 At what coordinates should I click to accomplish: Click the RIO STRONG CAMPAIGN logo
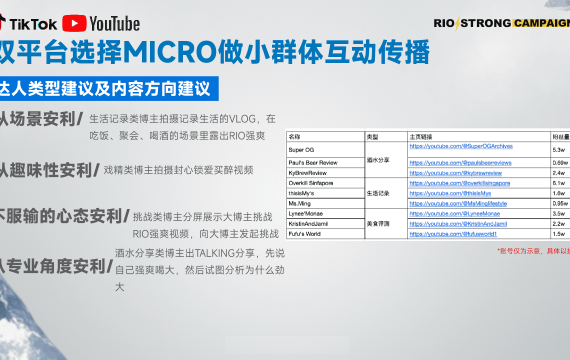(501, 23)
